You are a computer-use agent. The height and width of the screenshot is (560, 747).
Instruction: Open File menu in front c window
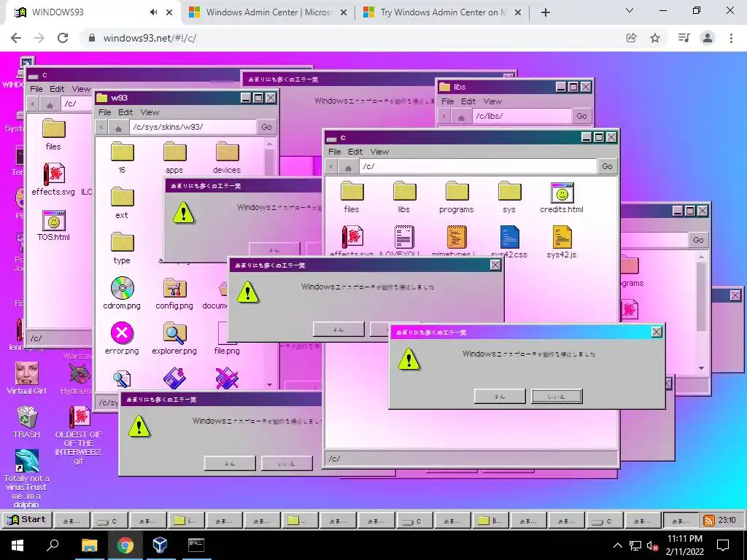click(x=334, y=152)
